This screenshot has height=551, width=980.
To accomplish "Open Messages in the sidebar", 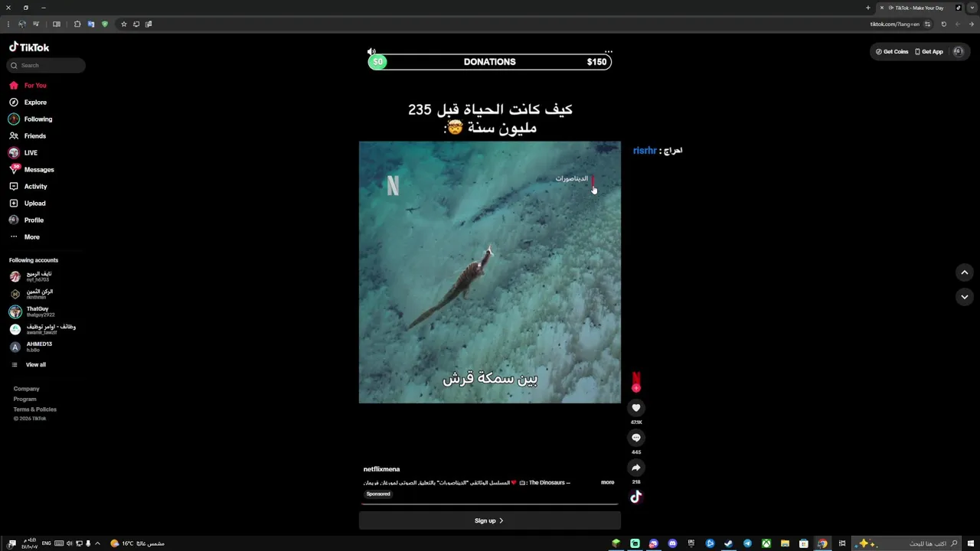I will pos(31,169).
